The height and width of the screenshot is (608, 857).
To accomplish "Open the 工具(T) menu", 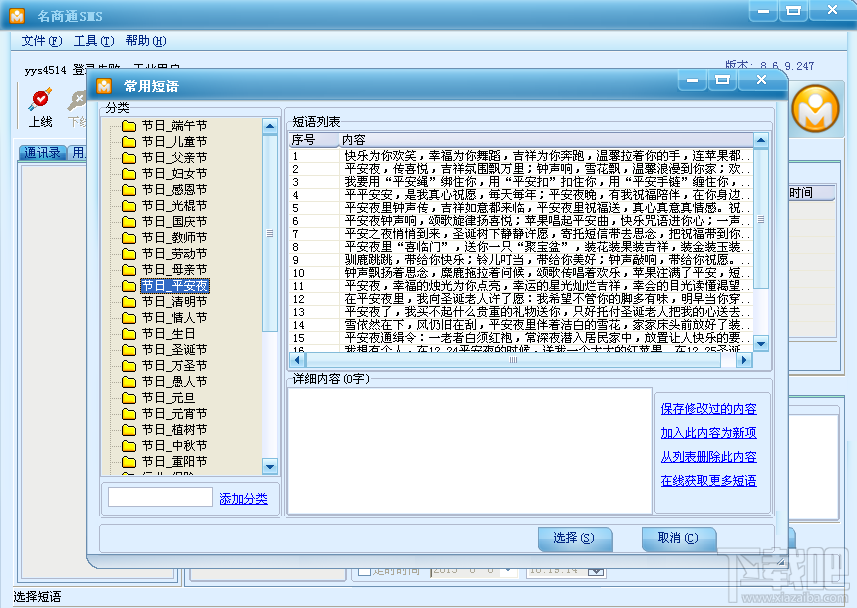I will pos(94,41).
